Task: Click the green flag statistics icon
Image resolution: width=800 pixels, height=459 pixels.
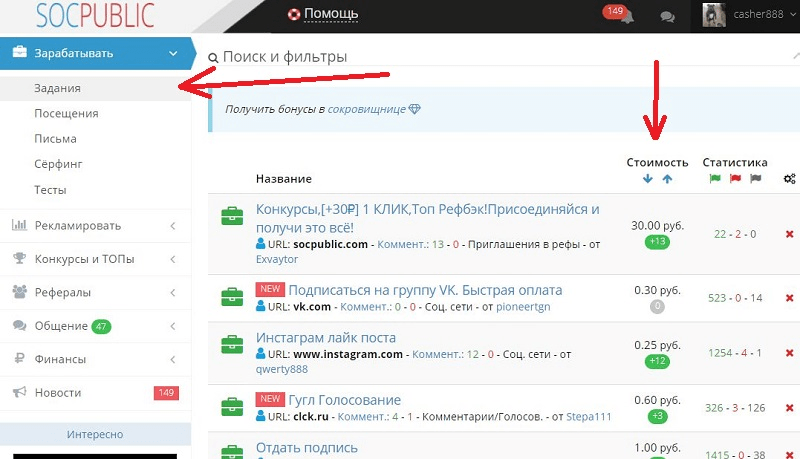Action: [x=715, y=178]
